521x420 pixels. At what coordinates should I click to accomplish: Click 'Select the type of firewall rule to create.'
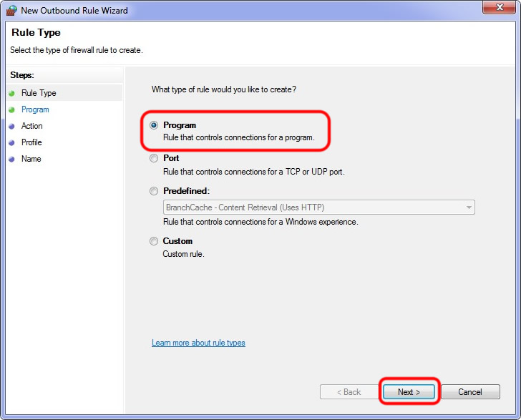click(x=77, y=50)
